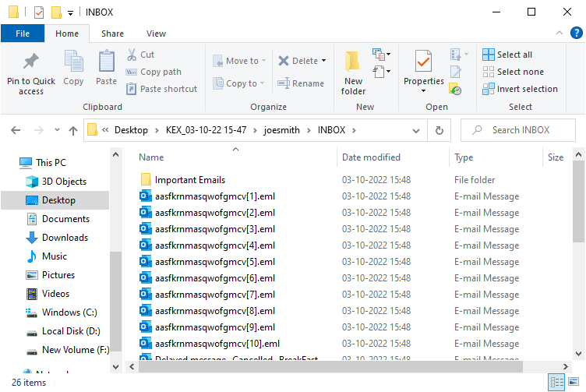This screenshot has width=586, height=392.
Task: Switch to the Share ribbon tab
Action: [112, 34]
